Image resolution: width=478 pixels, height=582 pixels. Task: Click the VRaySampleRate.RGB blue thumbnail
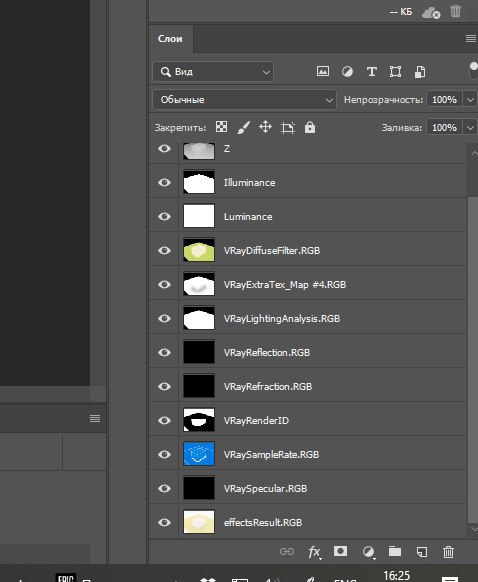199,454
